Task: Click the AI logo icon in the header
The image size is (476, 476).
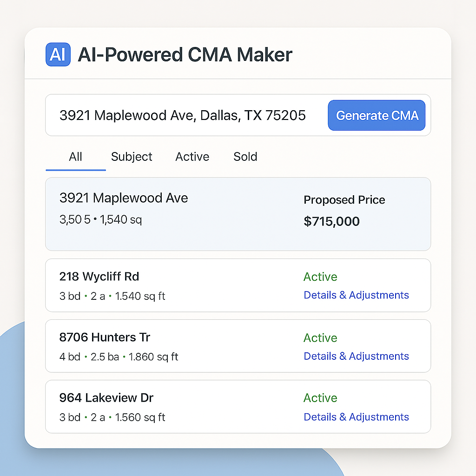Action: coord(58,54)
